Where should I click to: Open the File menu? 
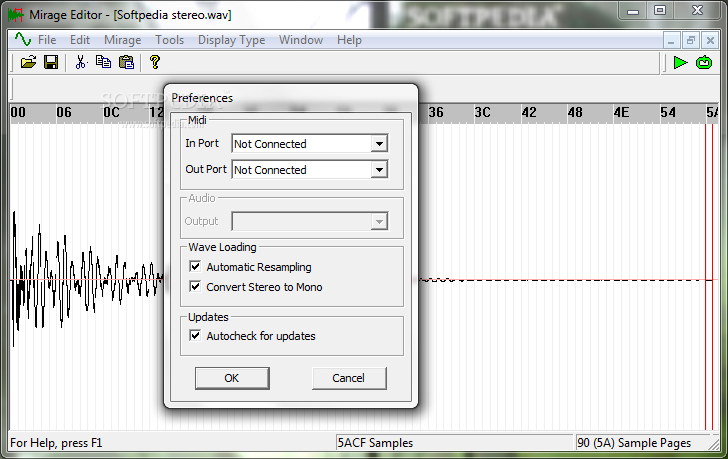coord(47,40)
